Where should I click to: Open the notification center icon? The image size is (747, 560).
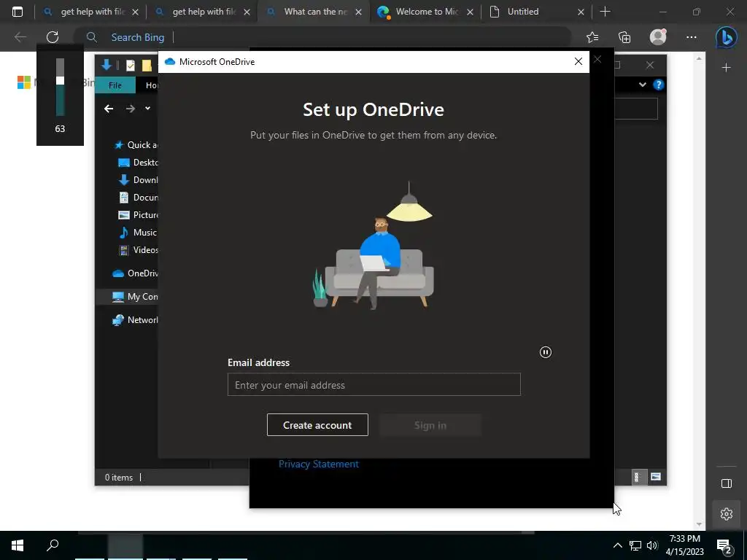[x=724, y=547]
